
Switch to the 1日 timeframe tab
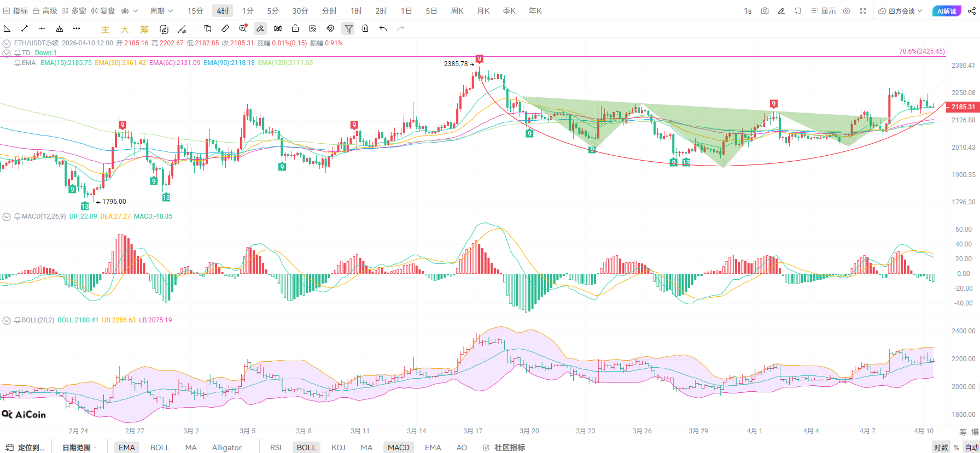point(406,11)
